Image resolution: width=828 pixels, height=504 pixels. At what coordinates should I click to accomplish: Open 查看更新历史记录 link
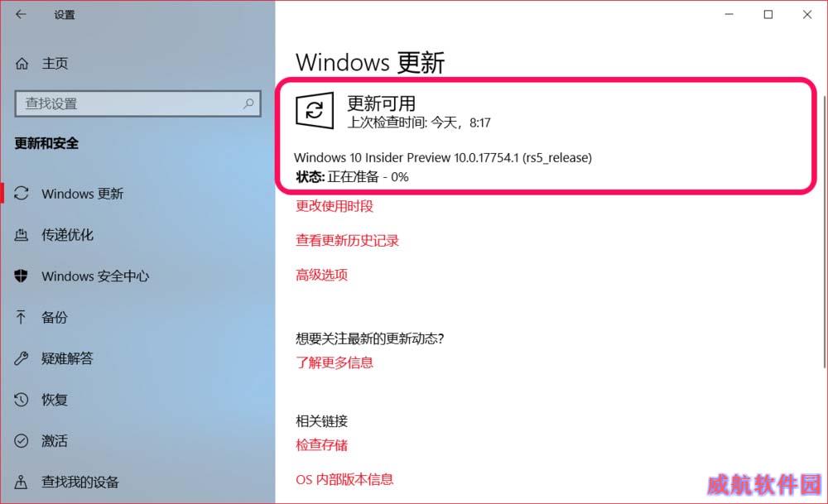347,241
